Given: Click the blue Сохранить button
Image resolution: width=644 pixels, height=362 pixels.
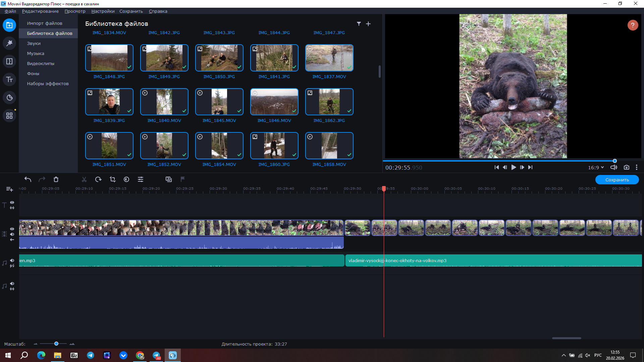Looking at the screenshot, I should point(617,180).
